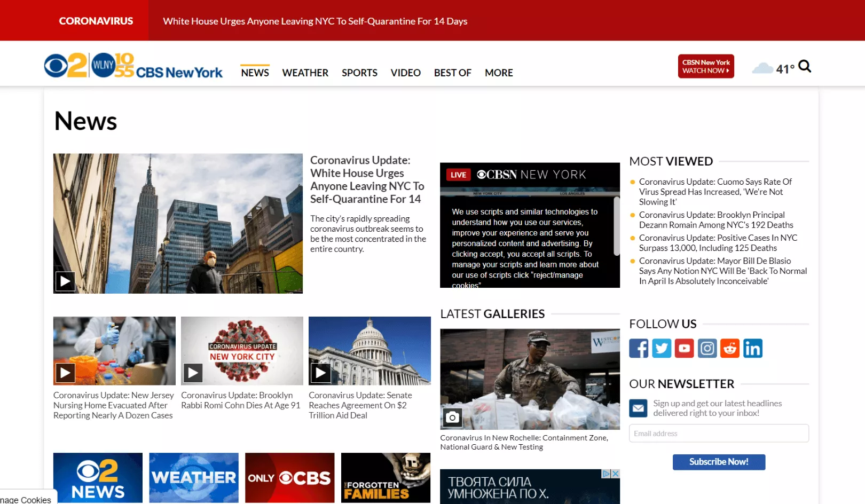The image size is (865, 504).
Task: Open the National Guard gallery thumbnail
Action: pyautogui.click(x=530, y=379)
